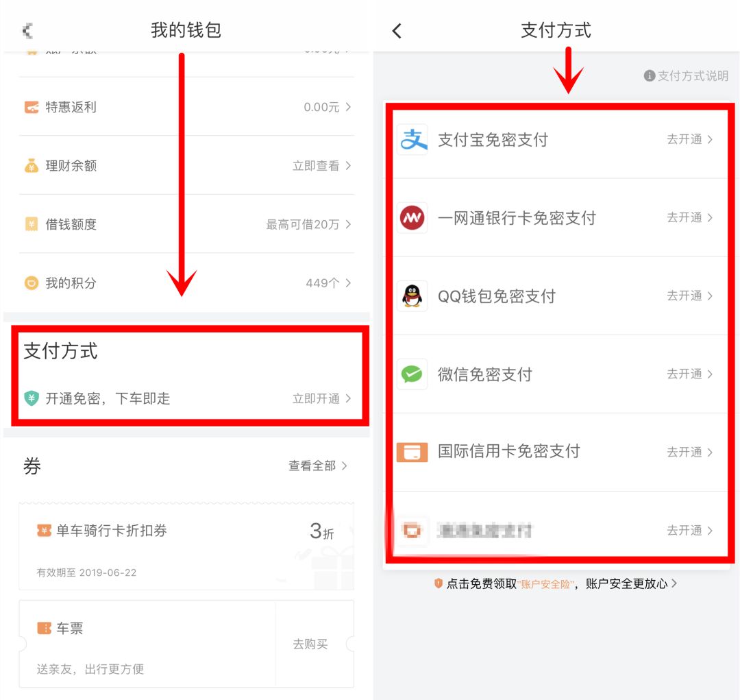Go back from the 支付方式 page
The width and height of the screenshot is (740, 700).
(397, 31)
